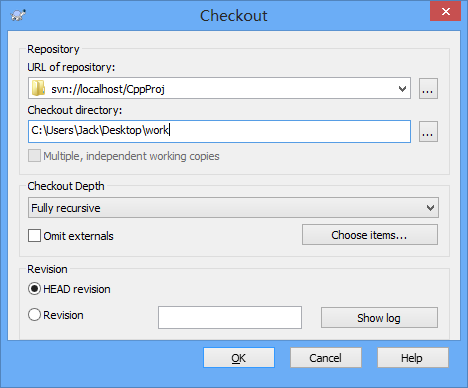
Task: Click into the svn://localhost/CppProj URL field
Action: tap(219, 88)
